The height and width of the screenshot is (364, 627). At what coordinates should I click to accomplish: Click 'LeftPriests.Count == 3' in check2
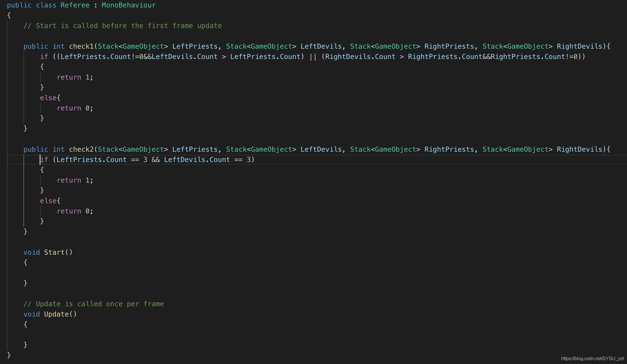click(x=102, y=160)
